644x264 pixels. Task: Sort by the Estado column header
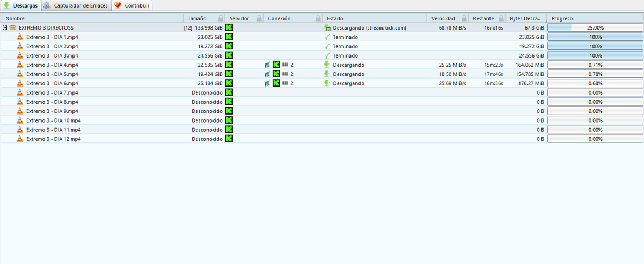pyautogui.click(x=375, y=18)
